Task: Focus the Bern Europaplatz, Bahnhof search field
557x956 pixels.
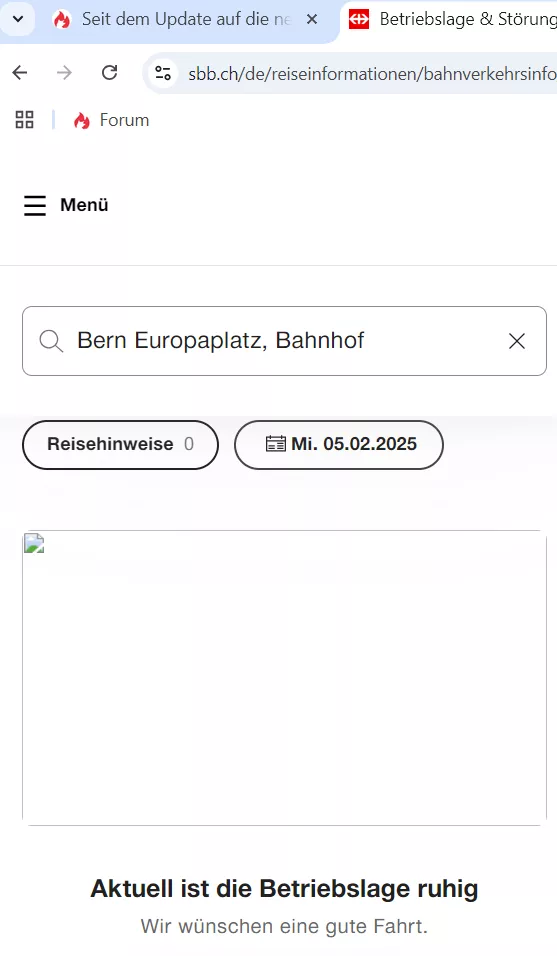Action: (x=284, y=341)
